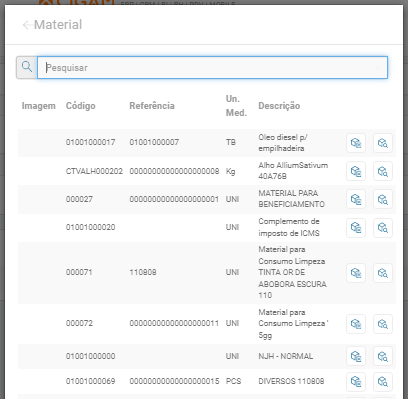Click the Un. Med. column header

click(236, 106)
